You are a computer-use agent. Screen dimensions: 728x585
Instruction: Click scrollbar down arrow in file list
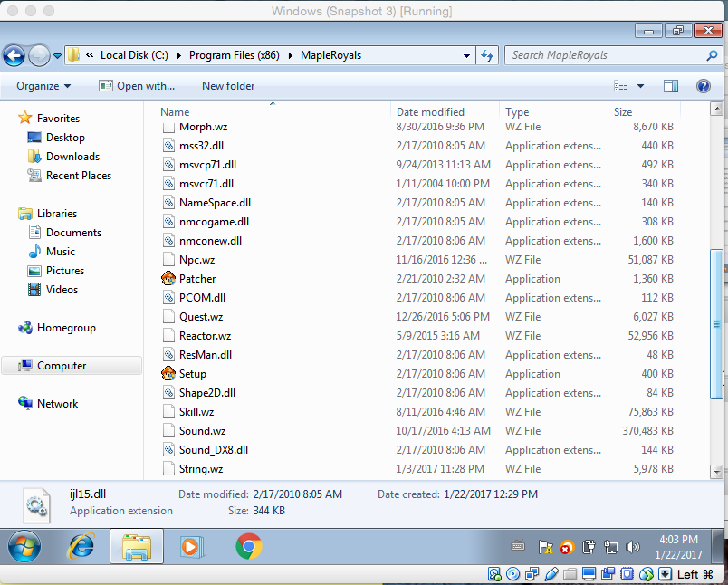coord(716,472)
